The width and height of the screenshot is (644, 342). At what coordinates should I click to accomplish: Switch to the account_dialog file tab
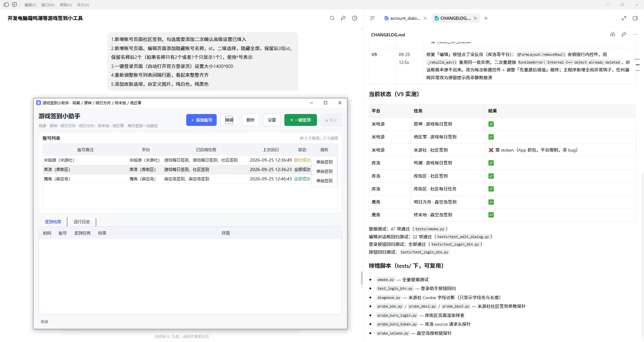point(402,18)
